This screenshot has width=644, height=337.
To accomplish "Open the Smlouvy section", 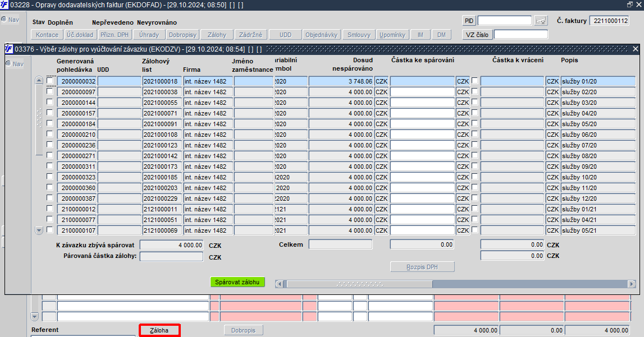I will click(359, 35).
